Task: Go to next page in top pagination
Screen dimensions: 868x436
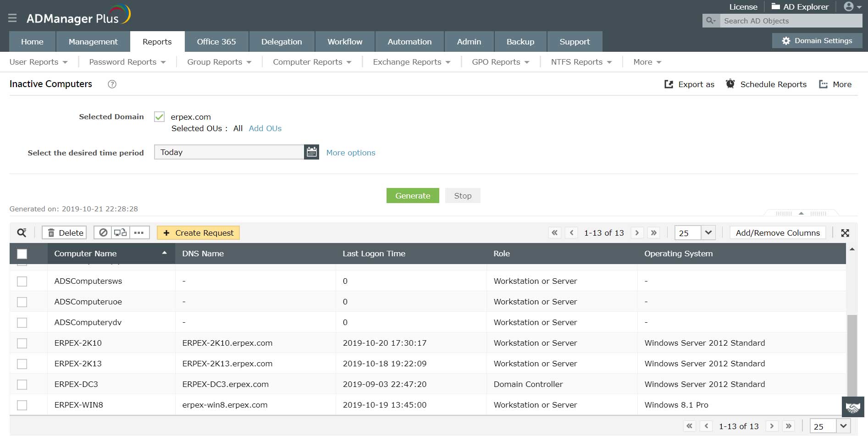Action: [637, 233]
